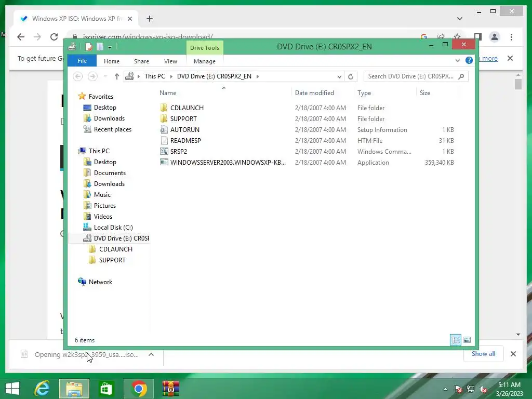Open Music folder under This PC
This screenshot has width=532, height=399.
pyautogui.click(x=97, y=194)
